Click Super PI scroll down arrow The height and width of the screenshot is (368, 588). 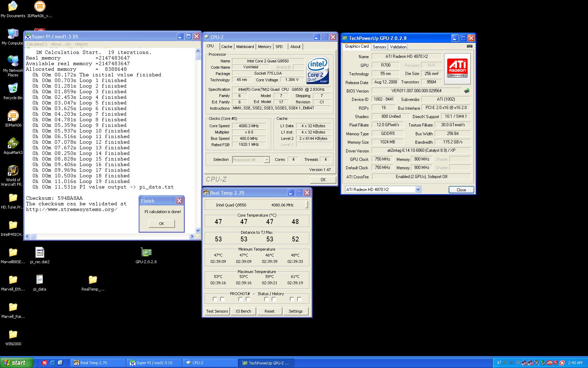click(x=198, y=230)
